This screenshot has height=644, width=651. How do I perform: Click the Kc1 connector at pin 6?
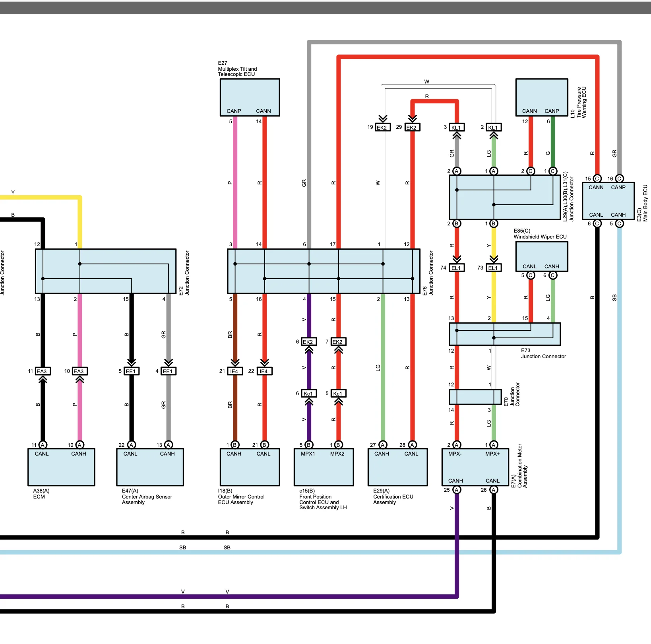click(x=308, y=394)
